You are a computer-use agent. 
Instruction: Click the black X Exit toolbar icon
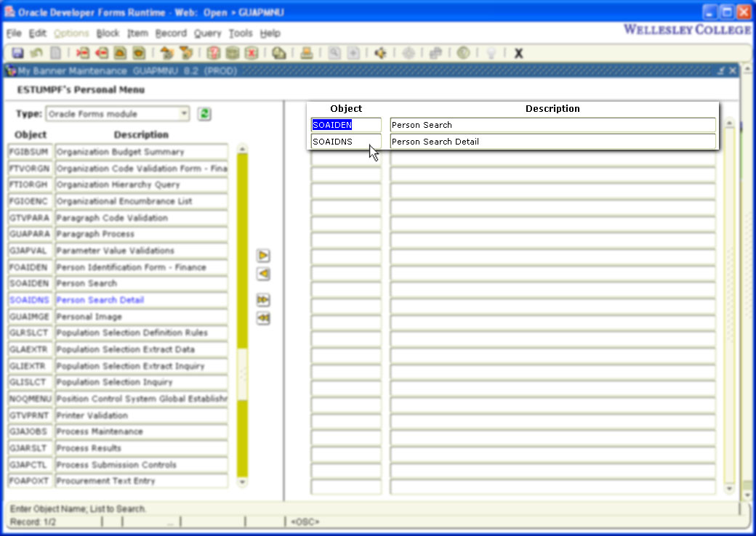(519, 54)
